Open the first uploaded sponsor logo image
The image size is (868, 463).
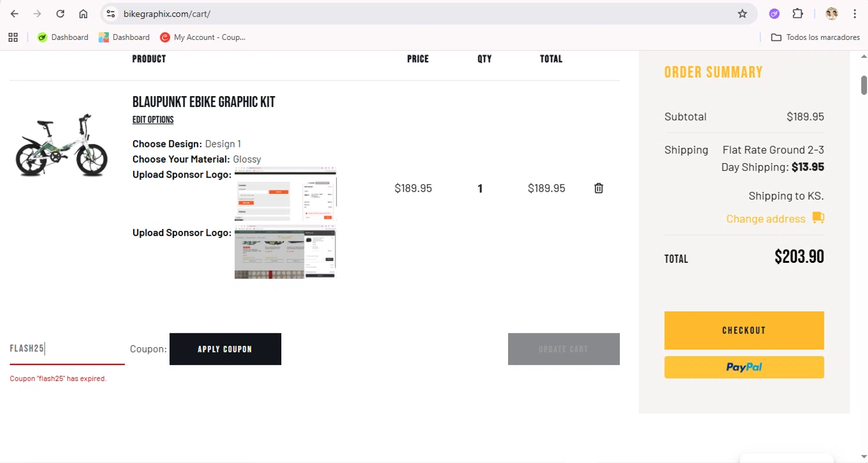click(x=285, y=194)
